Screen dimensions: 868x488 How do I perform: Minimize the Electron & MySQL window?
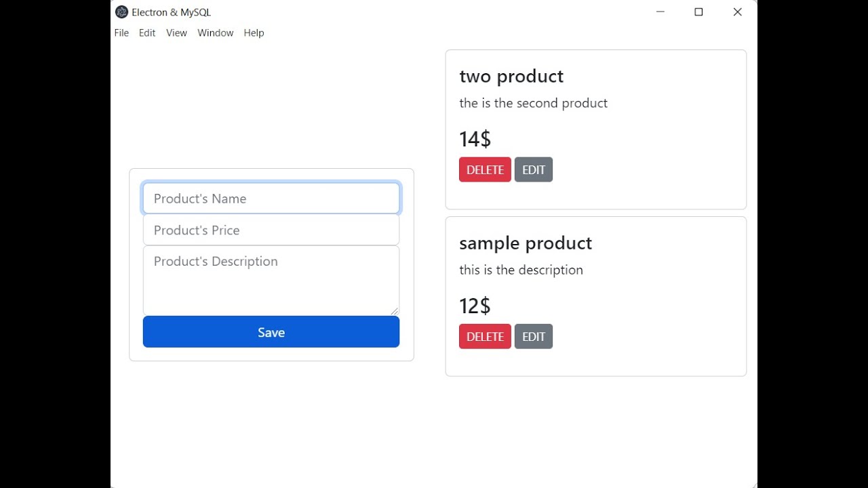pos(660,12)
